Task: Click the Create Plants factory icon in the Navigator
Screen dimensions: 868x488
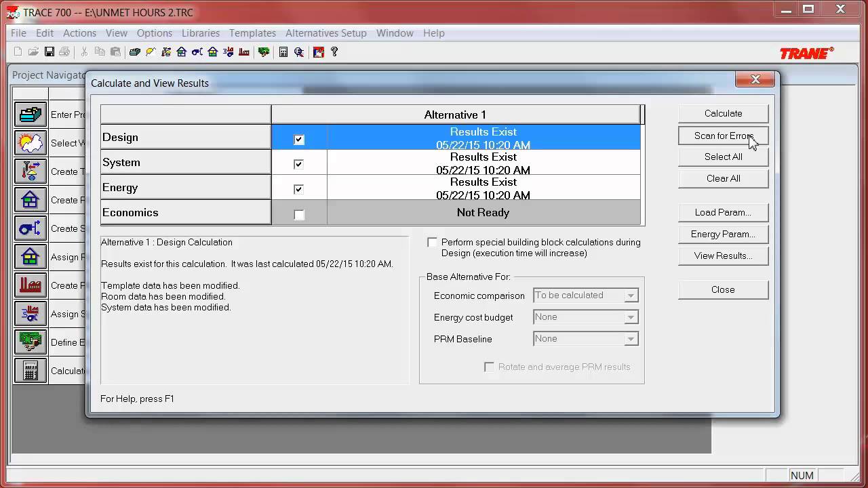Action: 31,285
